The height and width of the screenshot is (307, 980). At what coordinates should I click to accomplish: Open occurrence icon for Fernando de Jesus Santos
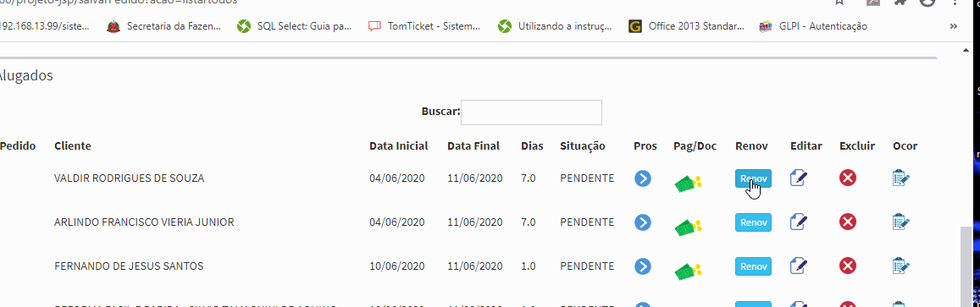pos(900,266)
